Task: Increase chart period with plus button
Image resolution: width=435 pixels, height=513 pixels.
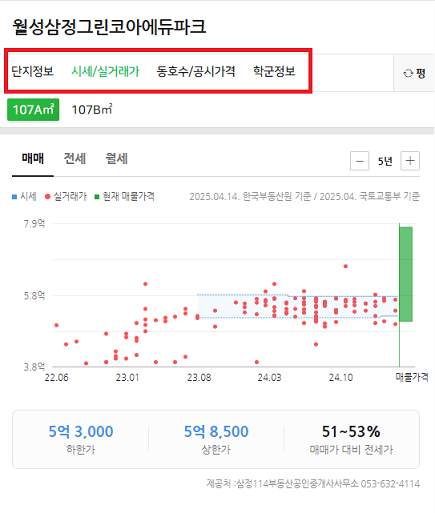Action: click(x=410, y=161)
